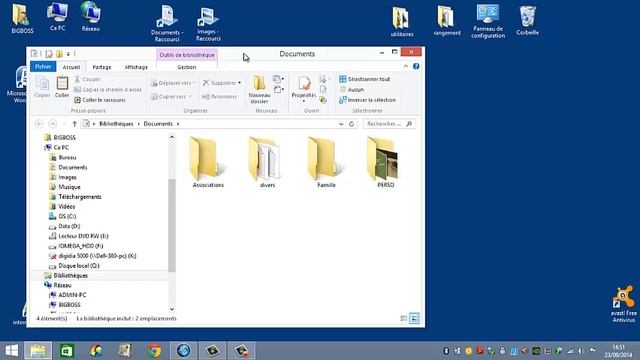Click the back navigation arrow
The image size is (640, 360).
click(39, 124)
